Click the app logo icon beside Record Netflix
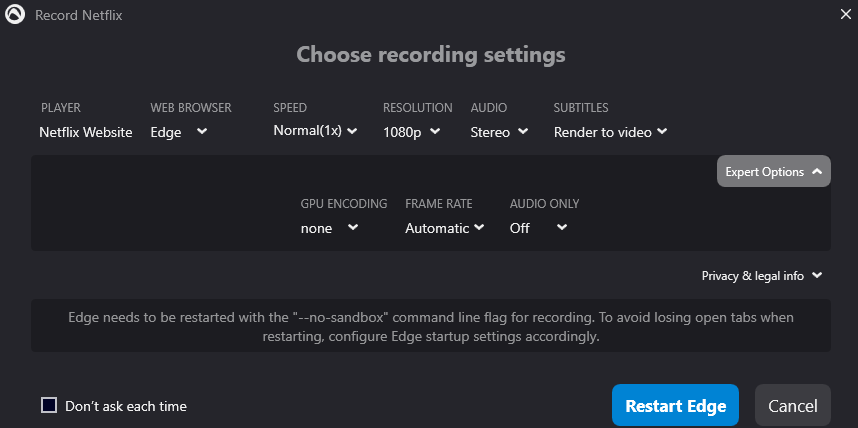This screenshot has width=858, height=428. (x=15, y=15)
